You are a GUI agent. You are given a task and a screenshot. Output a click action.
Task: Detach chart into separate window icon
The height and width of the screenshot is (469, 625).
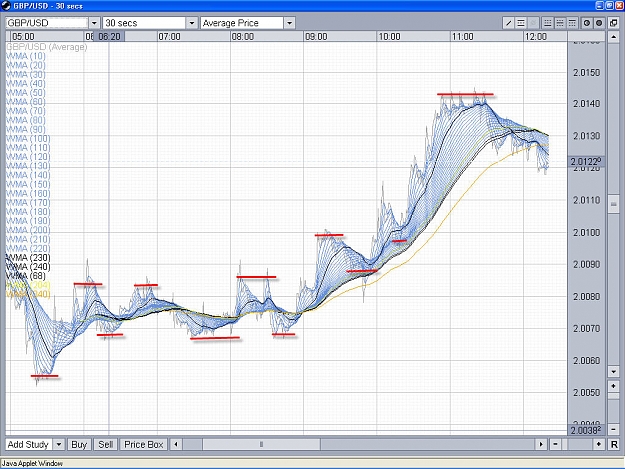[614, 23]
